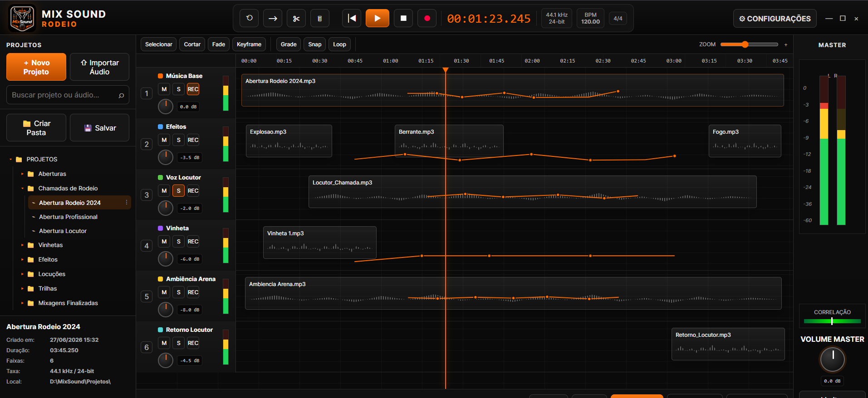Choose the Keyframe tool
Image resolution: width=868 pixels, height=398 pixels.
[x=249, y=44]
